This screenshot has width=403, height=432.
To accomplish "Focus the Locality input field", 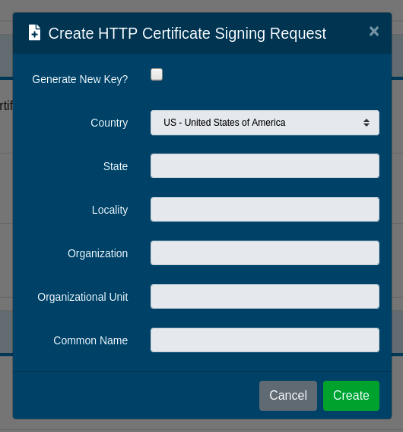I will tap(265, 209).
